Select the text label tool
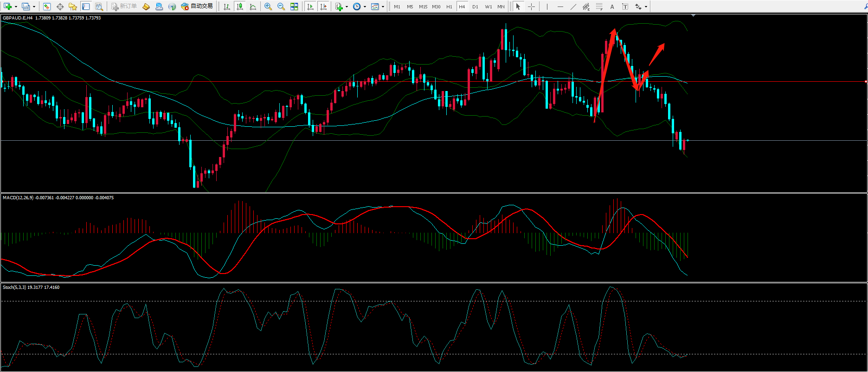Screen dimensions: 868x372 pyautogui.click(x=612, y=7)
